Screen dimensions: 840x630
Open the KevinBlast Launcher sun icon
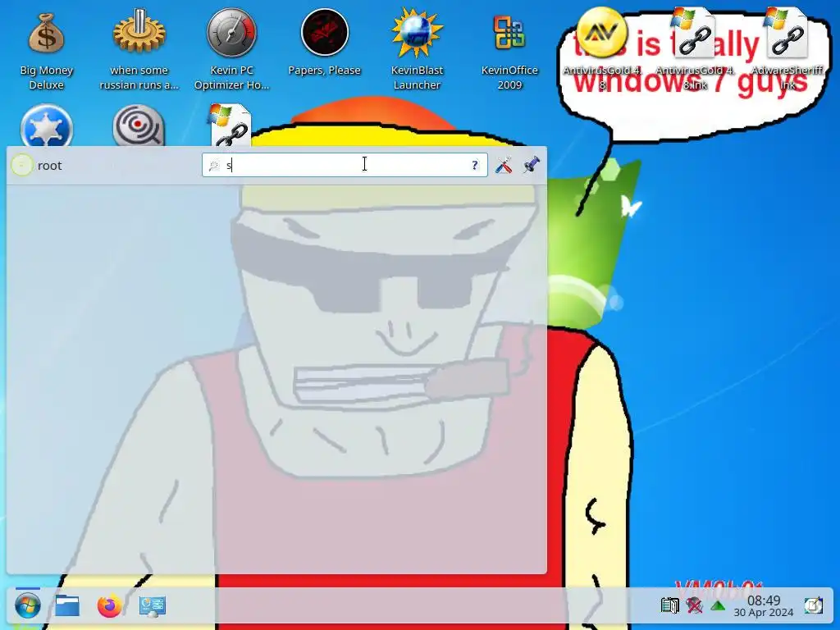[417, 33]
